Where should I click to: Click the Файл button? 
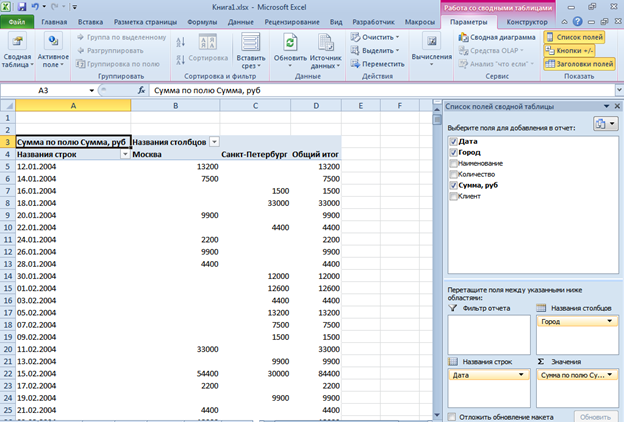(17, 20)
